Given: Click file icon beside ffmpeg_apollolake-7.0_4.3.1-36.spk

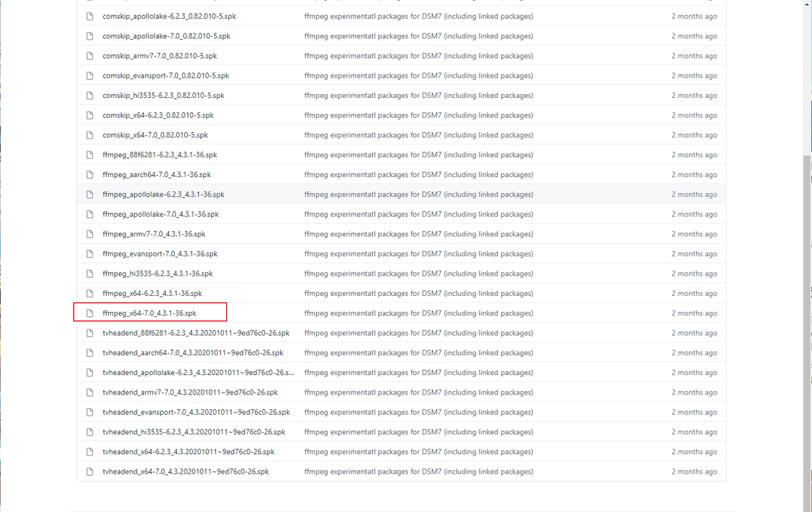Looking at the screenshot, I should pos(90,214).
